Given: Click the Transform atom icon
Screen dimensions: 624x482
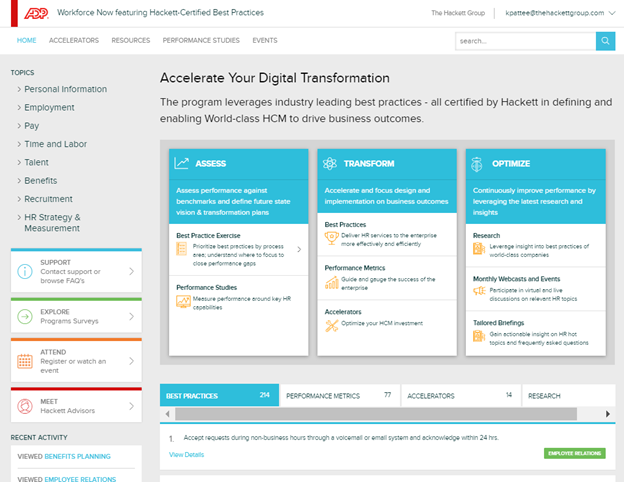Looking at the screenshot, I should 330,163.
